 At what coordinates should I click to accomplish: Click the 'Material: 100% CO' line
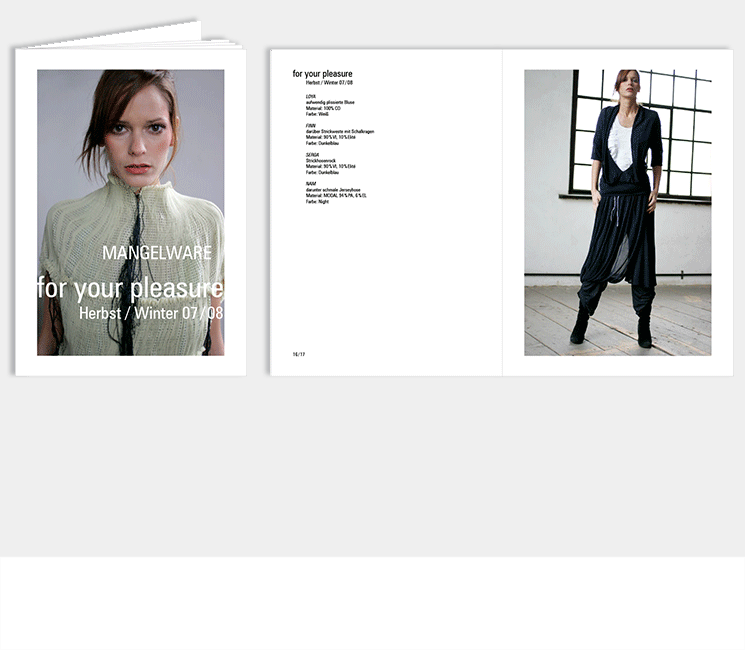coord(323,108)
